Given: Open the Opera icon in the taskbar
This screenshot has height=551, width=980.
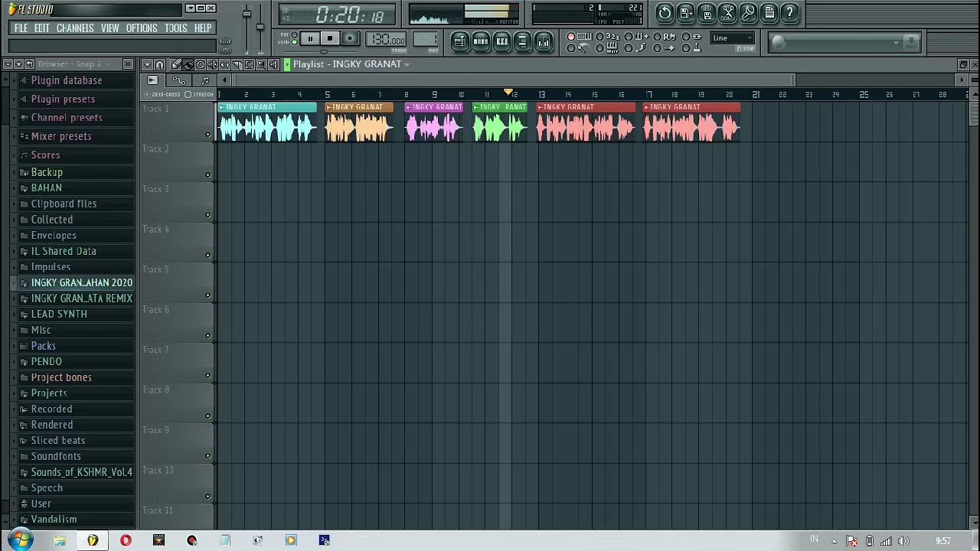Looking at the screenshot, I should pyautogui.click(x=126, y=540).
